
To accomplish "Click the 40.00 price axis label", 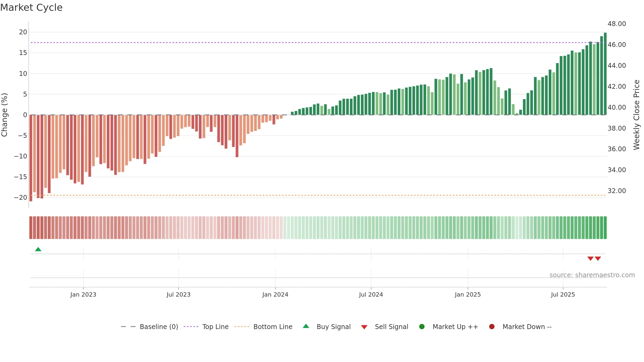I will (617, 108).
